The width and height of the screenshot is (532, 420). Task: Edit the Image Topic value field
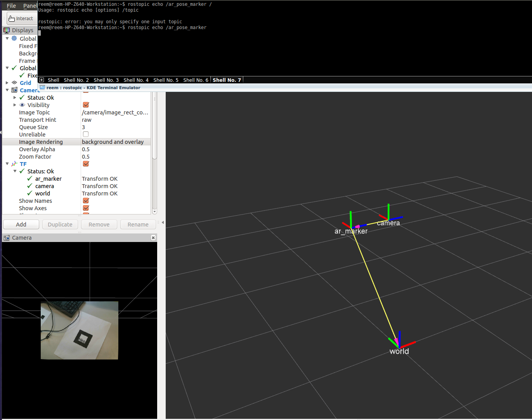(x=115, y=112)
